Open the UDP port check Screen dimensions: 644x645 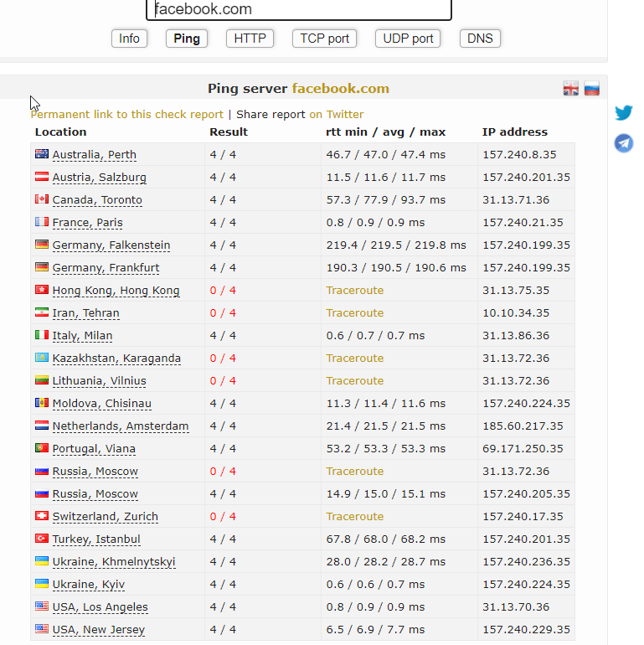coord(408,39)
